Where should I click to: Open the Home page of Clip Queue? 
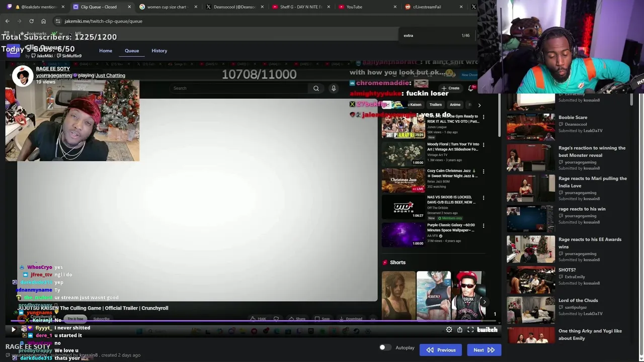(x=106, y=51)
